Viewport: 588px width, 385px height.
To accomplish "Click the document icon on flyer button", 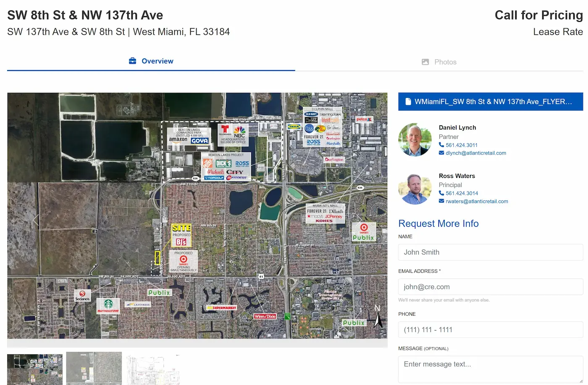I will pos(407,102).
